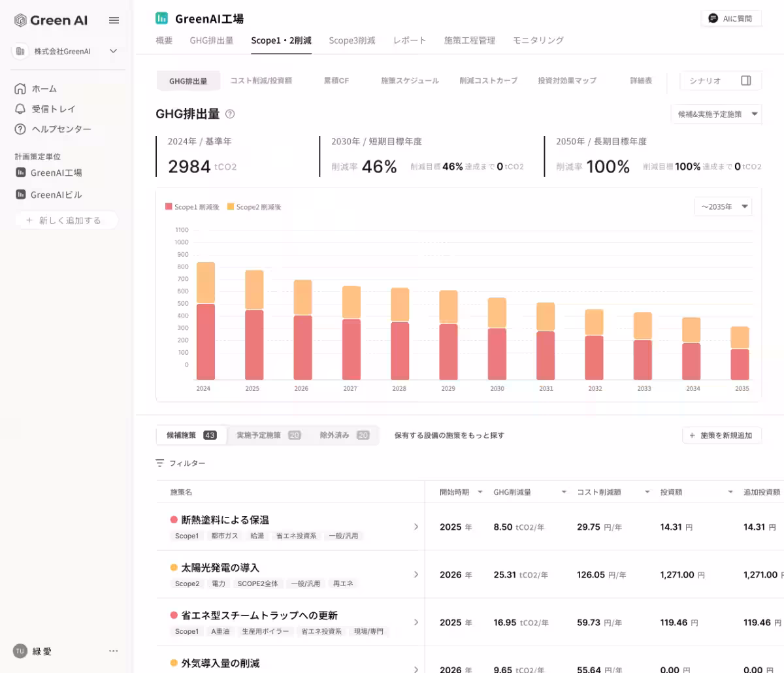
Task: Click 施策を新規追加 button
Action: coord(722,435)
